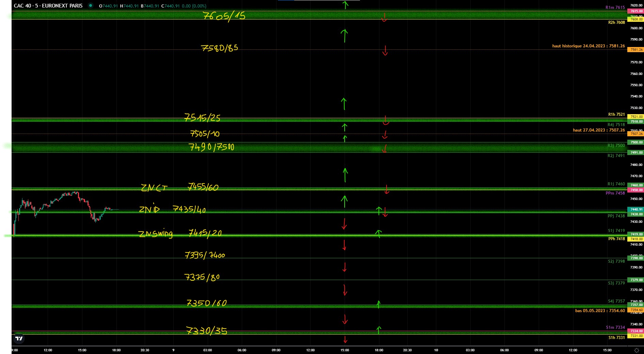Click the bas 05.05.2023 : 7354.60 label
This screenshot has width=644, height=354.
[600, 310]
